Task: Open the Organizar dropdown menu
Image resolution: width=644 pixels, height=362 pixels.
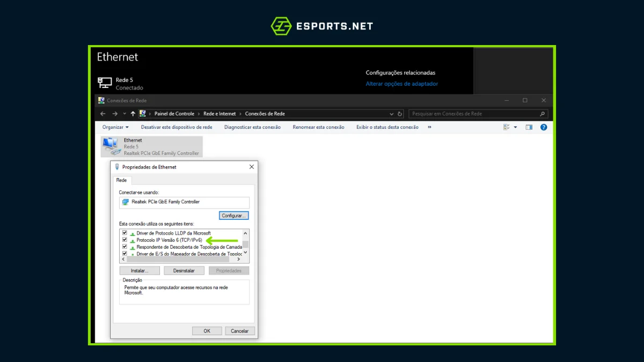Action: click(115, 127)
